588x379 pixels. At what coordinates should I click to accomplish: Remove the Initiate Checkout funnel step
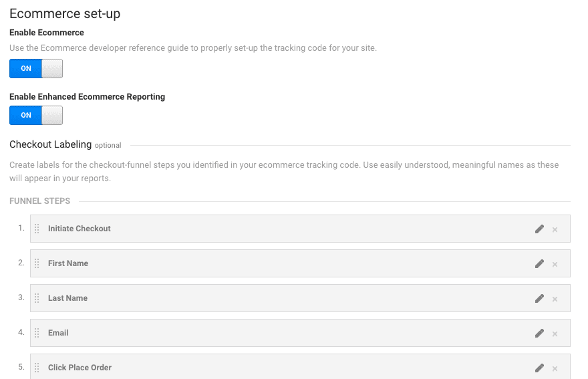555,229
